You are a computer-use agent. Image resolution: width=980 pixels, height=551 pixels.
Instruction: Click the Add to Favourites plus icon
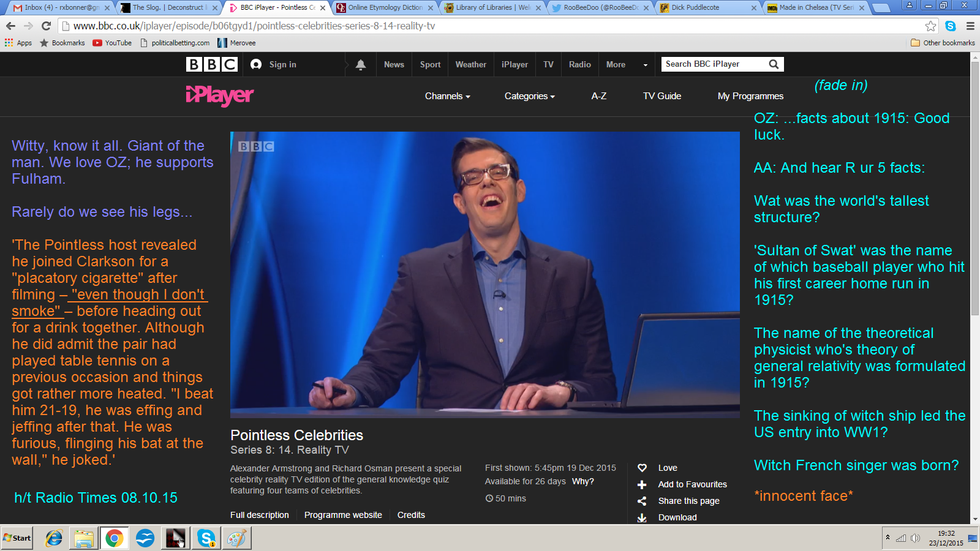tap(642, 484)
